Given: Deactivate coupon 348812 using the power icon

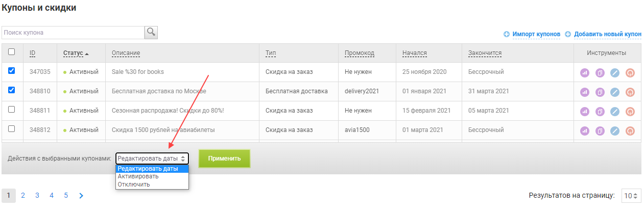Looking at the screenshot, I should [x=630, y=130].
